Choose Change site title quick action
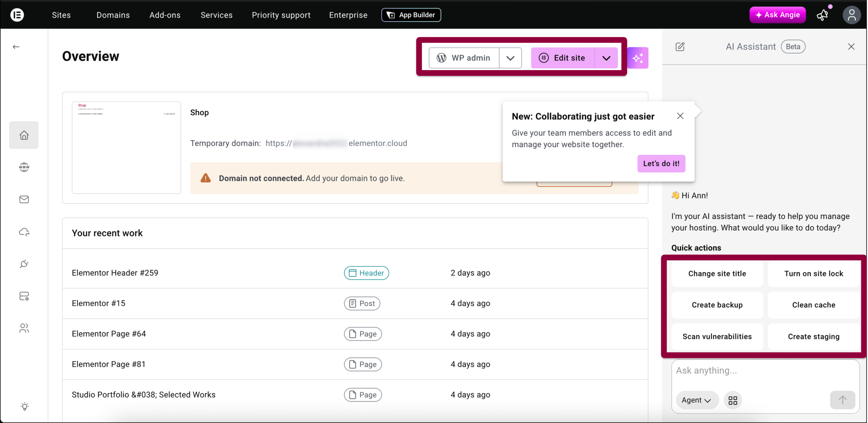This screenshot has height=423, width=868. click(717, 274)
